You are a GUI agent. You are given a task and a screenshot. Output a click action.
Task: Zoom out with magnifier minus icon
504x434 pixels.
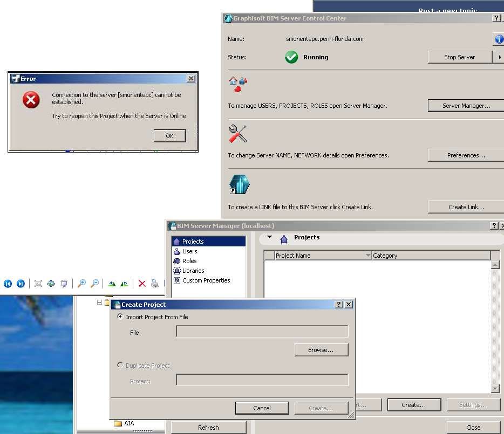click(x=94, y=284)
